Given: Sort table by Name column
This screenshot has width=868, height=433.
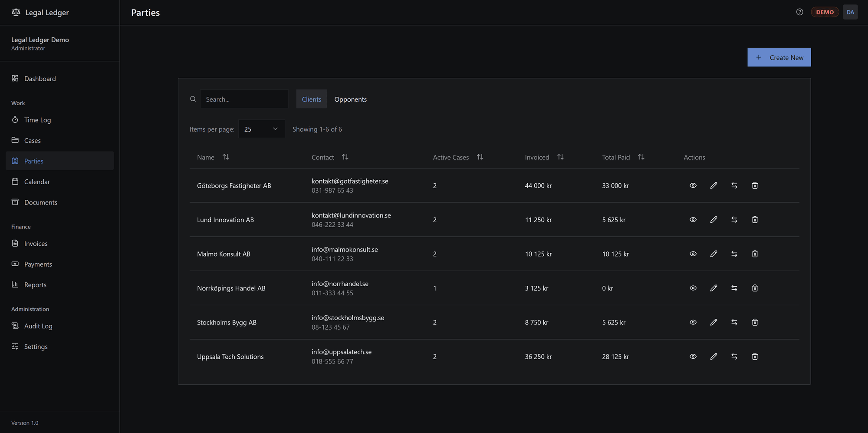Looking at the screenshot, I should [226, 157].
